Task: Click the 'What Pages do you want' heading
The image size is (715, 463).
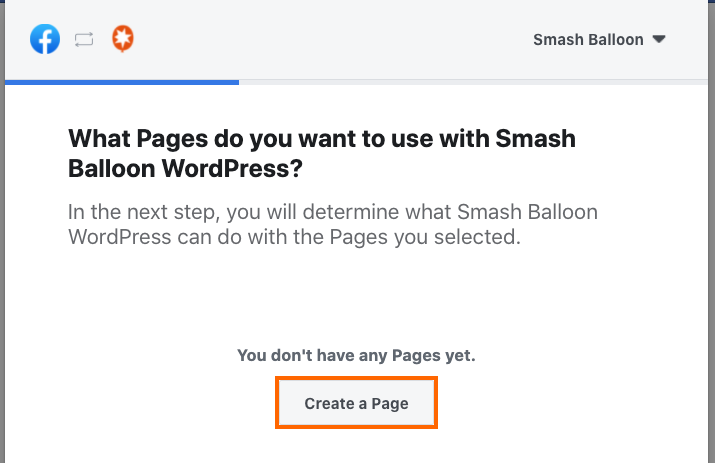Action: point(321,139)
